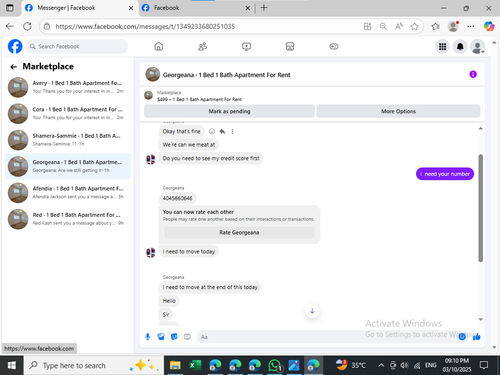Open Shamera-Sammie conversation

tap(68, 140)
